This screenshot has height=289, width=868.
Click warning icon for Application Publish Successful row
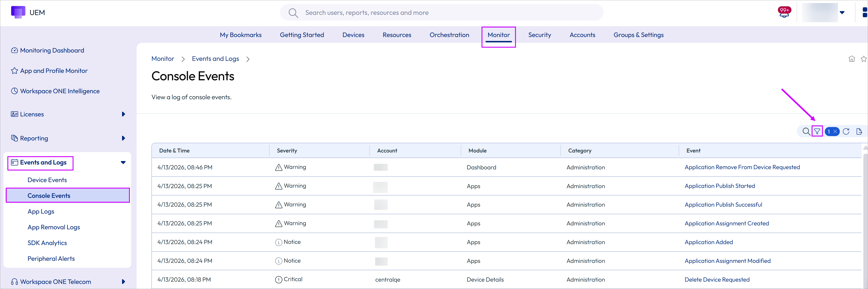coord(279,205)
